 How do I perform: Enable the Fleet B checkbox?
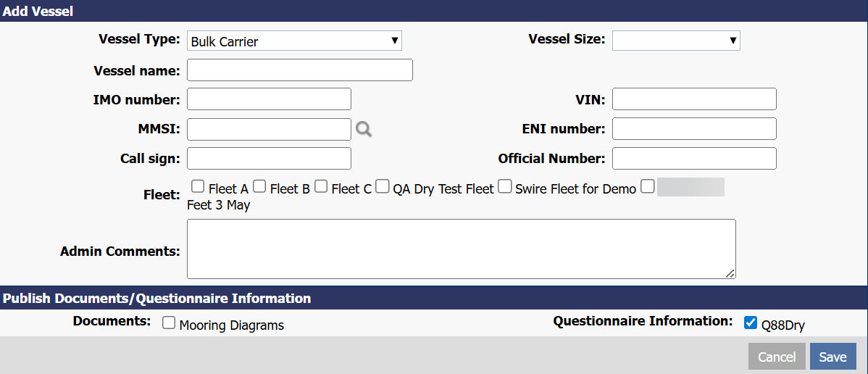pos(259,187)
